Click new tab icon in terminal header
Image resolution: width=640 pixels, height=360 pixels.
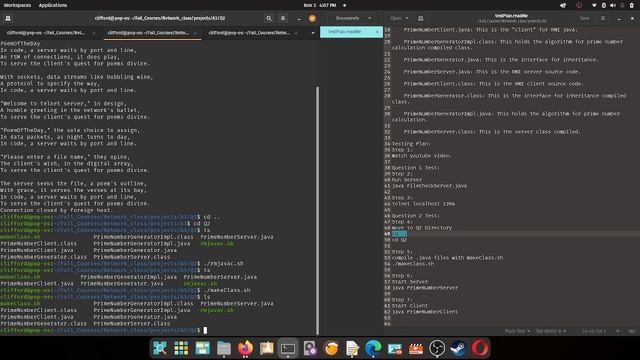[x=8, y=18]
